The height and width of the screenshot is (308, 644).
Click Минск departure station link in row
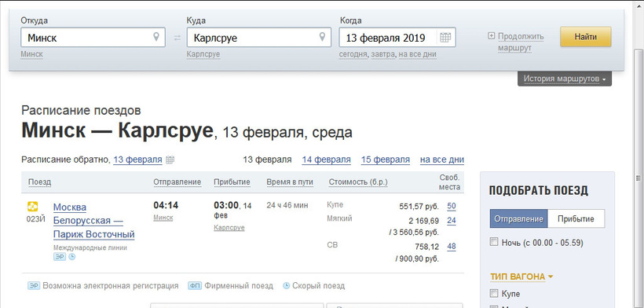163,218
